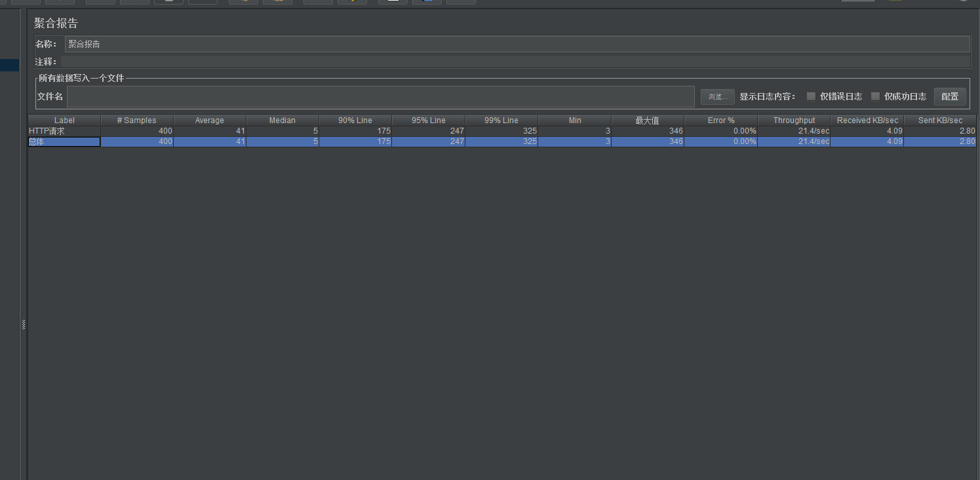
Task: Sort by the Error % column header
Action: click(x=721, y=120)
